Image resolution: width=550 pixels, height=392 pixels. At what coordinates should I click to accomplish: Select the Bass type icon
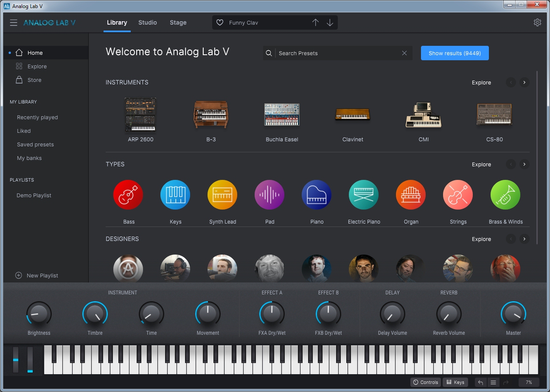click(128, 195)
